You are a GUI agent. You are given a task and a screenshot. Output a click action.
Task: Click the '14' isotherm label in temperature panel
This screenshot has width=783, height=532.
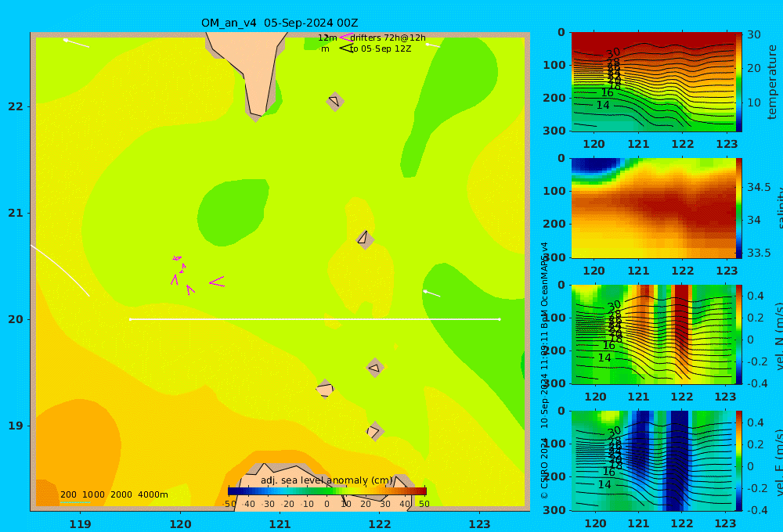coord(603,106)
